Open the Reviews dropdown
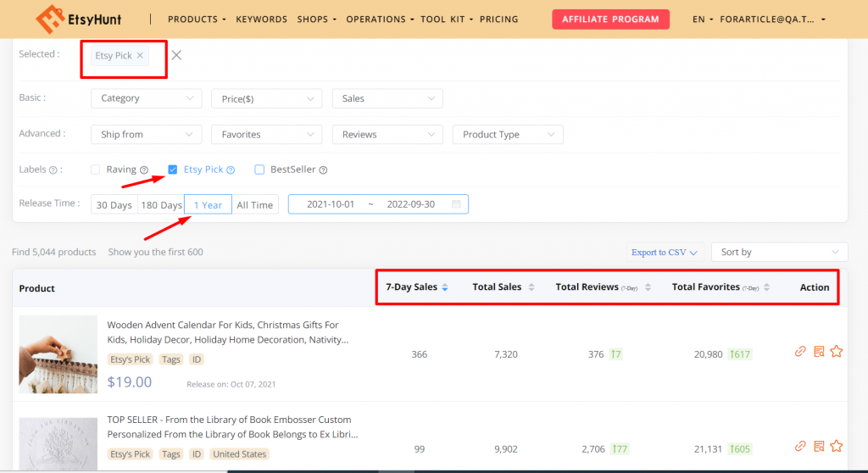 pyautogui.click(x=387, y=134)
